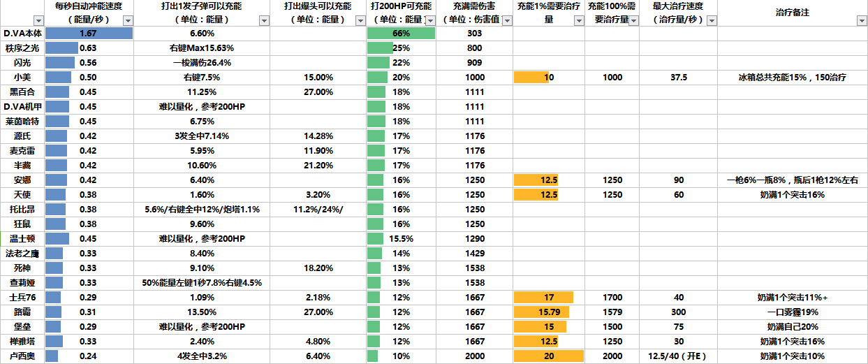
Task: Select the 1290 damage value cell
Action: pos(475,239)
